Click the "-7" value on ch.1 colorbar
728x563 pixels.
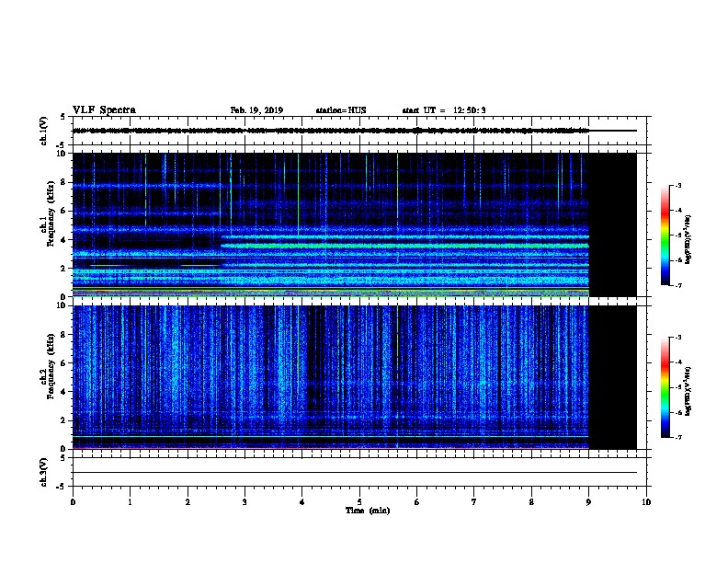(x=677, y=285)
